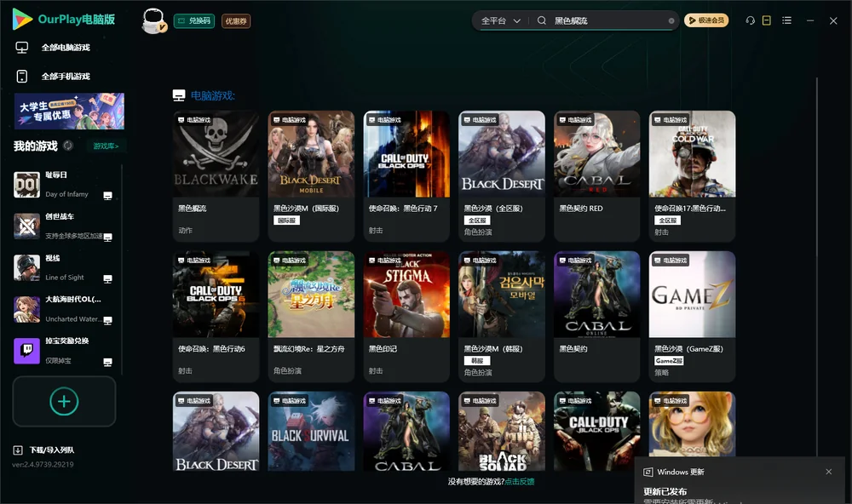The image size is (852, 504).
Task: Click the 优惠券 coupon button
Action: 236,20
